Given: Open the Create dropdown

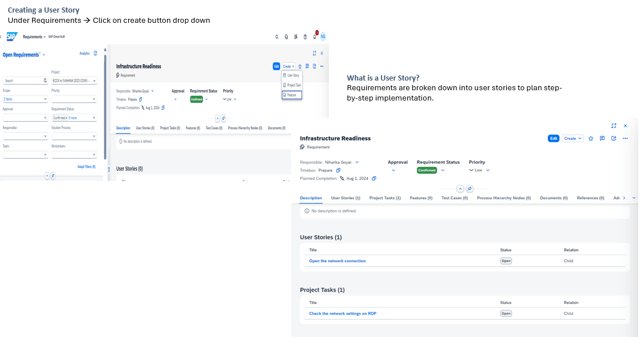Looking at the screenshot, I should pos(573,138).
